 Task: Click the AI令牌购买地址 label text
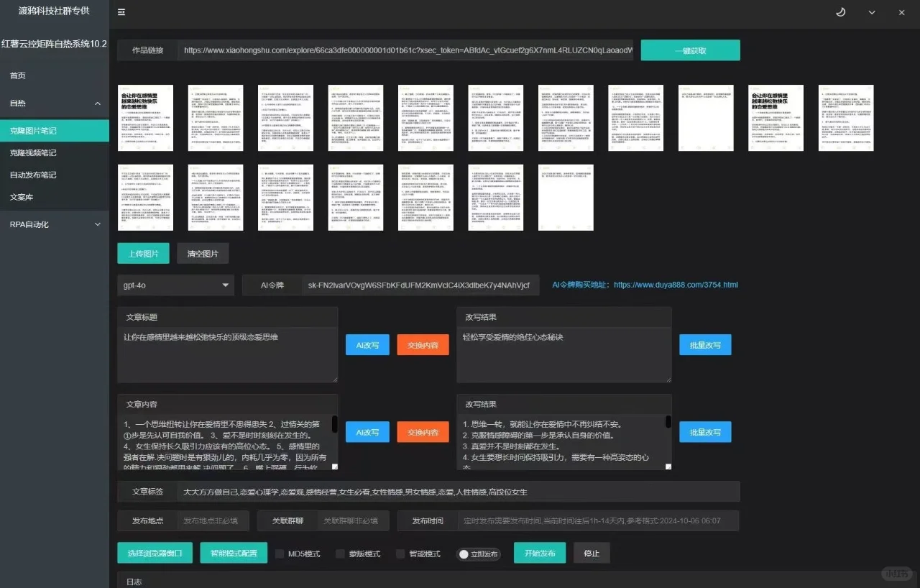point(581,285)
